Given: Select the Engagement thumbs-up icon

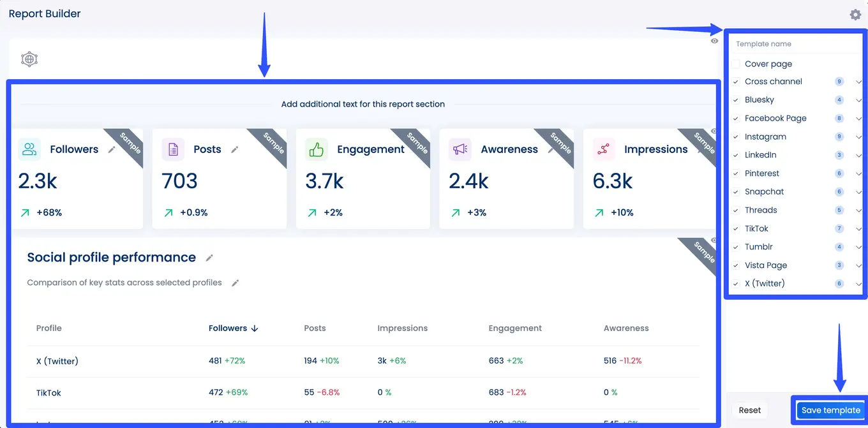Looking at the screenshot, I should 316,149.
